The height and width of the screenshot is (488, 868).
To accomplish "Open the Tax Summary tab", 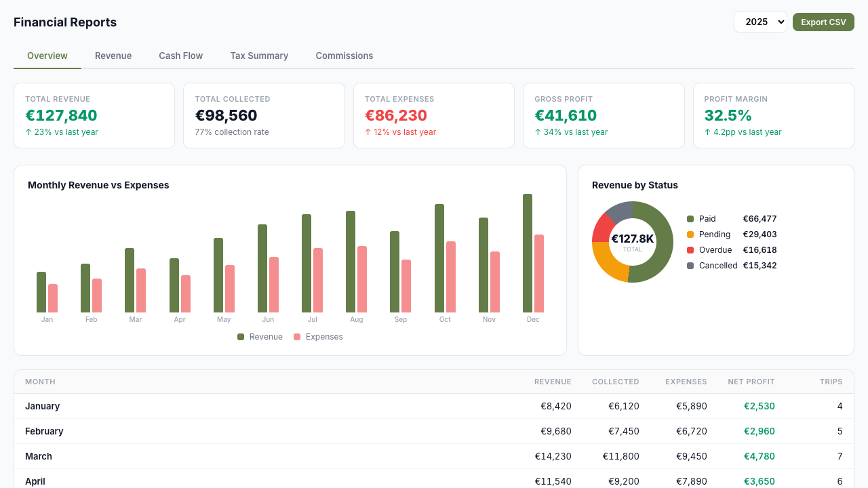I will [259, 56].
